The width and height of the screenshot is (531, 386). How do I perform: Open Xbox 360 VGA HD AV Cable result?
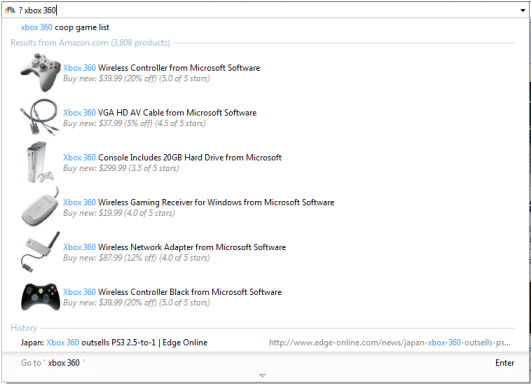tap(160, 112)
